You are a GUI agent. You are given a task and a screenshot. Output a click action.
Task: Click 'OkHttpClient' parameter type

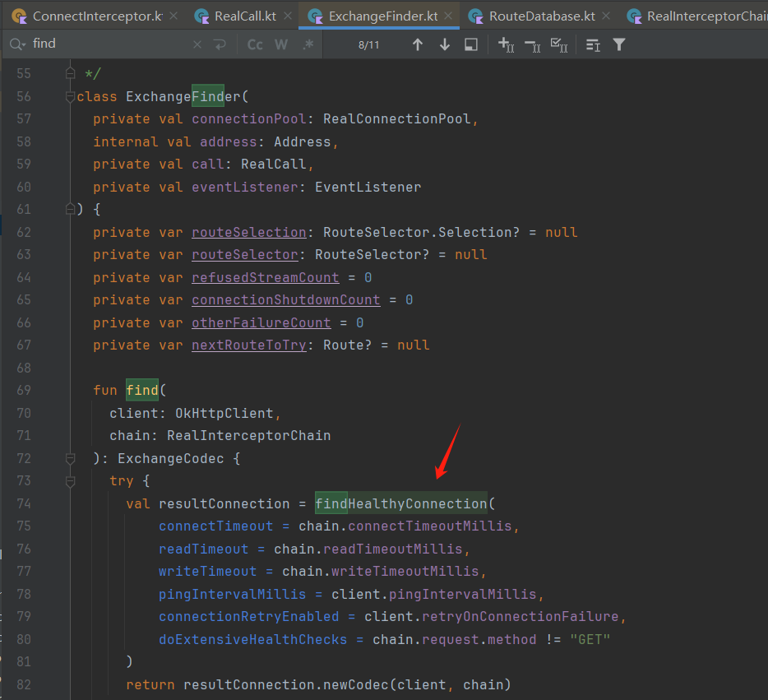coord(224,414)
